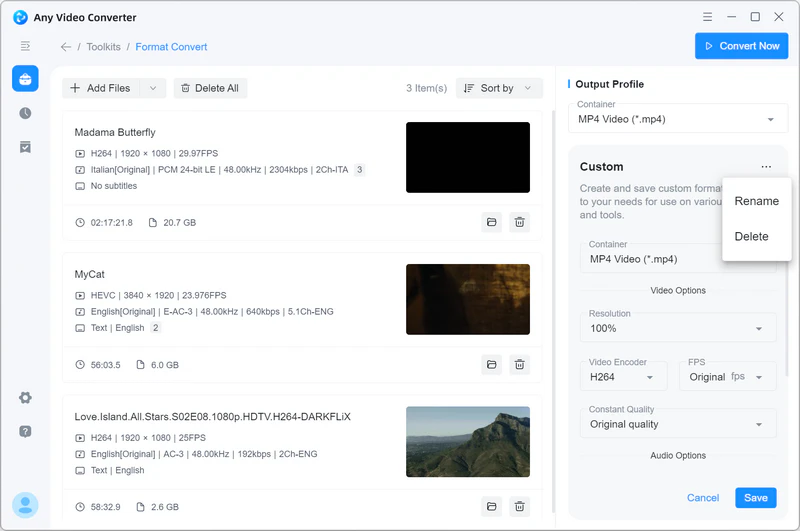Select Rename from the context menu

756,201
